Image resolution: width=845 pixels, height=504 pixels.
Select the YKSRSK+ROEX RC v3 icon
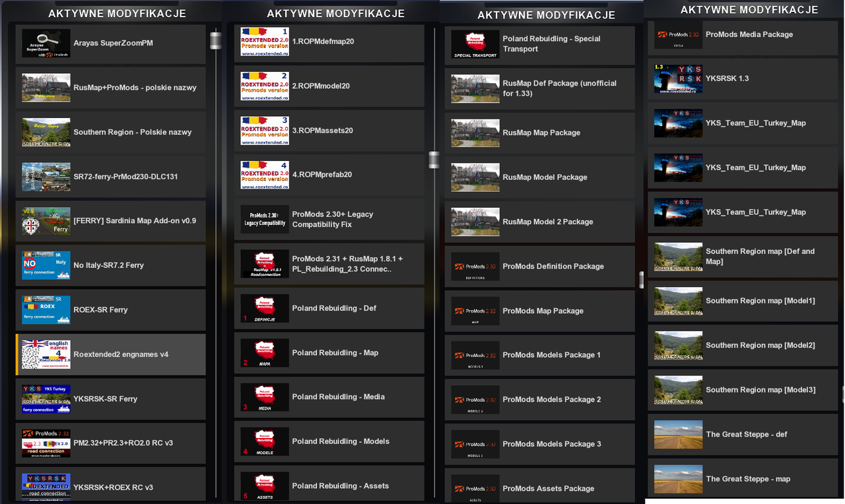tap(46, 488)
